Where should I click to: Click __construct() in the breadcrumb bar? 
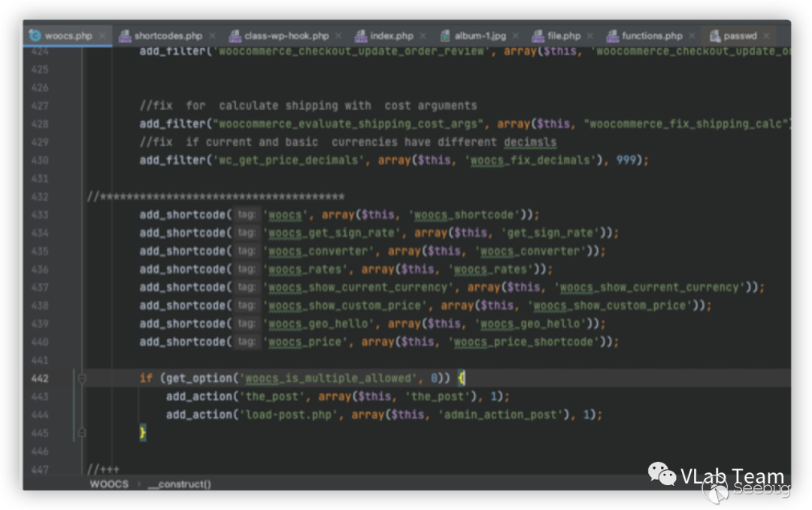179,484
